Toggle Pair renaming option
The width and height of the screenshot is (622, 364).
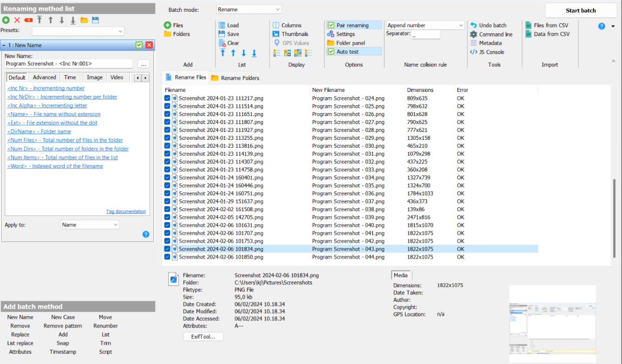click(x=354, y=25)
